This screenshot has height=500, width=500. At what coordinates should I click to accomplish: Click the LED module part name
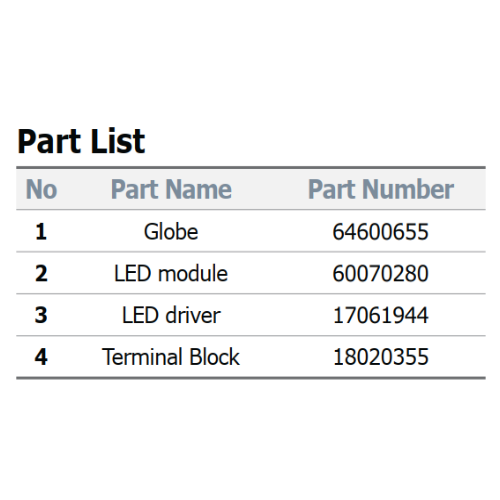click(171, 273)
